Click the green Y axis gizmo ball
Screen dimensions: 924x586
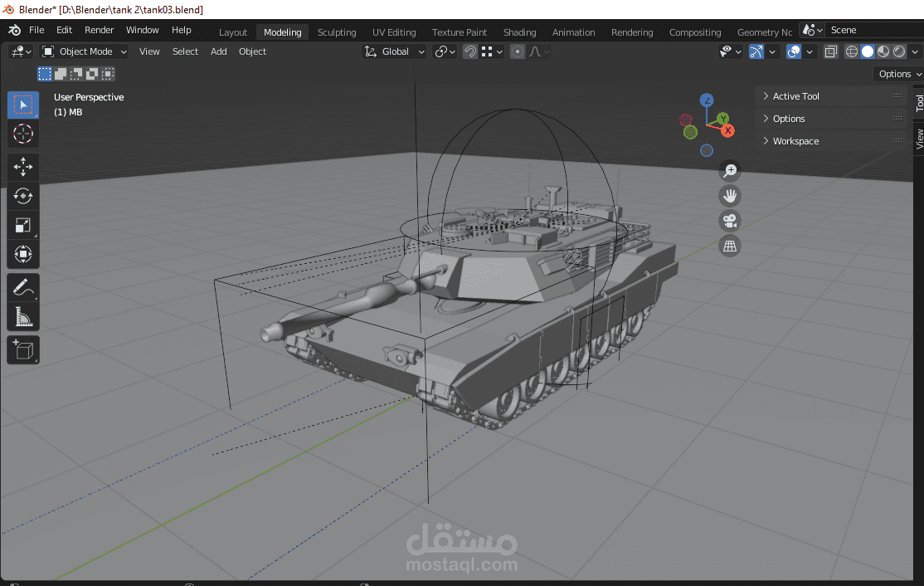[723, 119]
